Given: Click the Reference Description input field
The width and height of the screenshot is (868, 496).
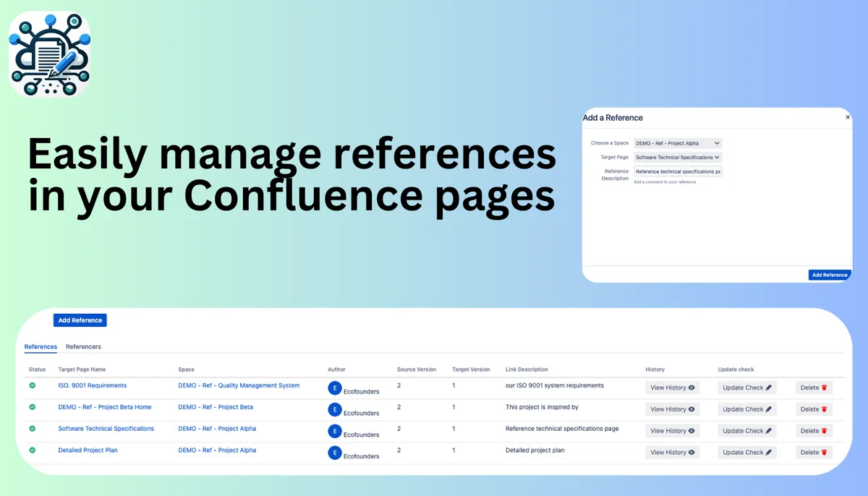Looking at the screenshot, I should pyautogui.click(x=678, y=171).
